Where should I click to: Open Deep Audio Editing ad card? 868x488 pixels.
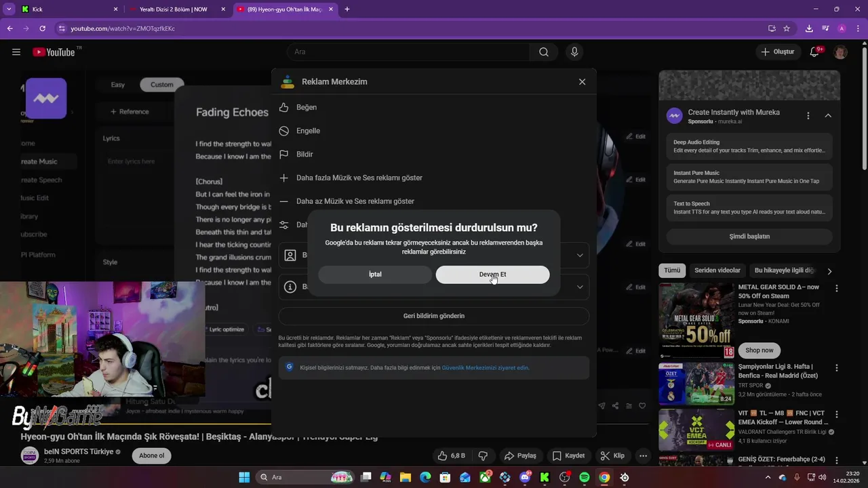[x=749, y=146]
